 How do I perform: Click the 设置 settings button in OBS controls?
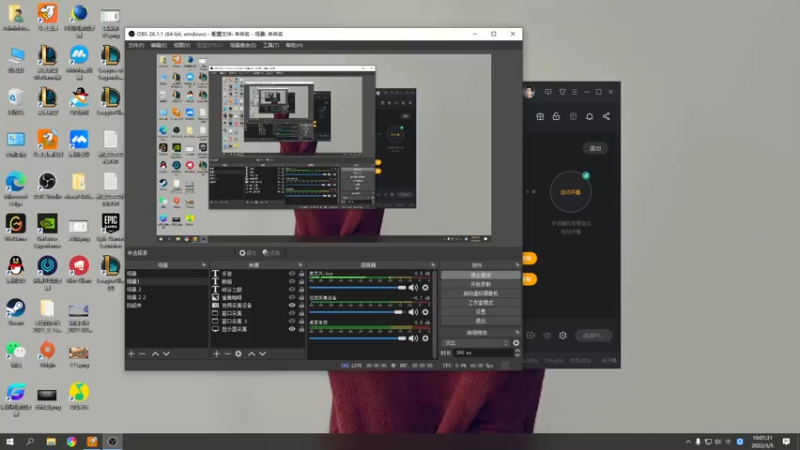click(x=481, y=312)
